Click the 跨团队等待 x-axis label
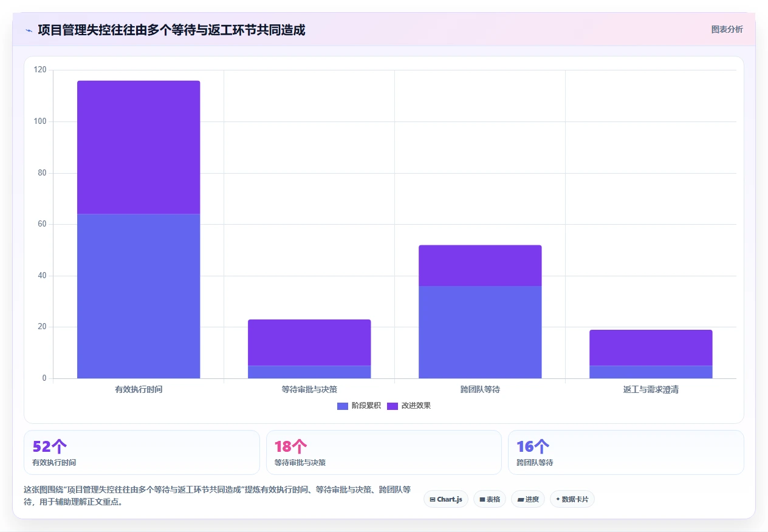Image resolution: width=768 pixels, height=532 pixels. click(x=480, y=389)
